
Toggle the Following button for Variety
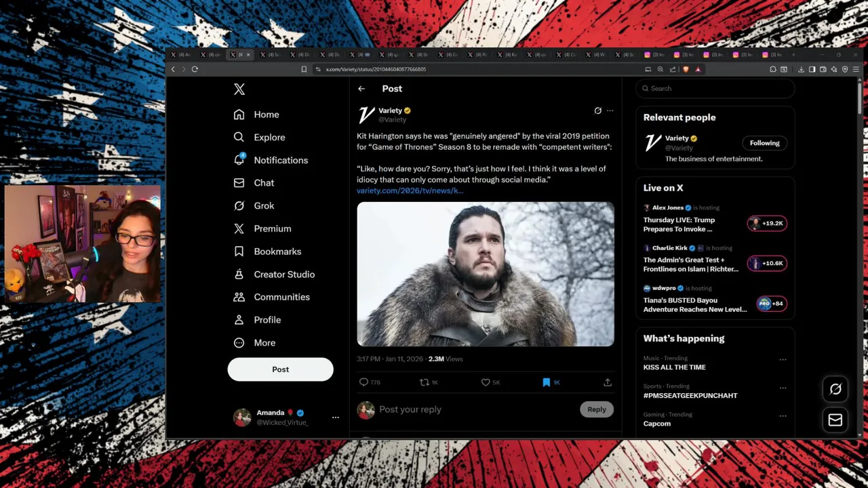(x=764, y=143)
